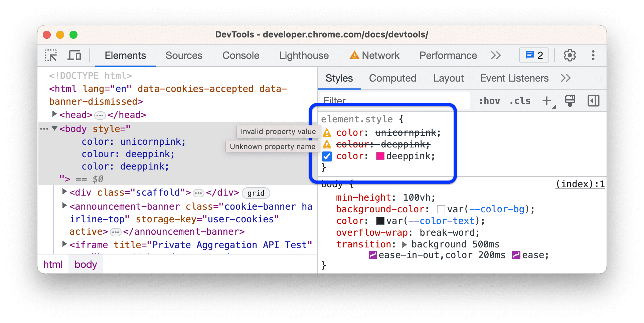644x323 pixels.
Task: Click the deeppink color swatch
Action: point(380,156)
